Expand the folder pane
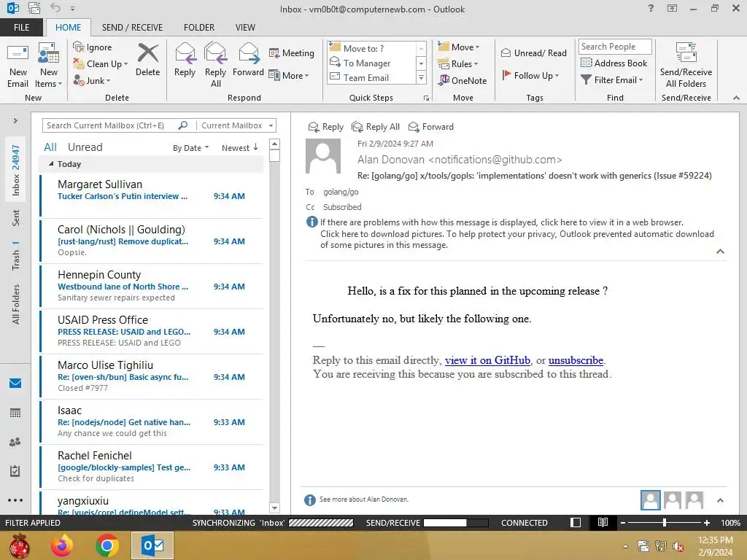Screen dimensions: 747x560 tap(15, 120)
